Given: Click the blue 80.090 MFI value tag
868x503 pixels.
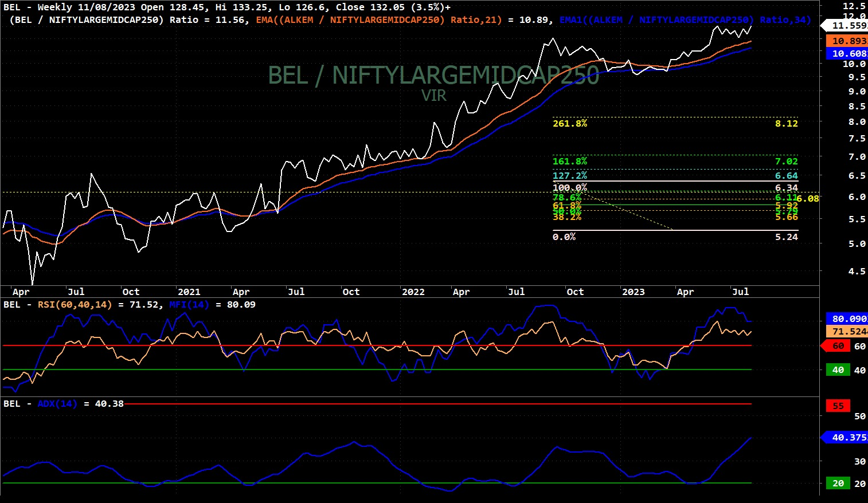Looking at the screenshot, I should click(847, 319).
